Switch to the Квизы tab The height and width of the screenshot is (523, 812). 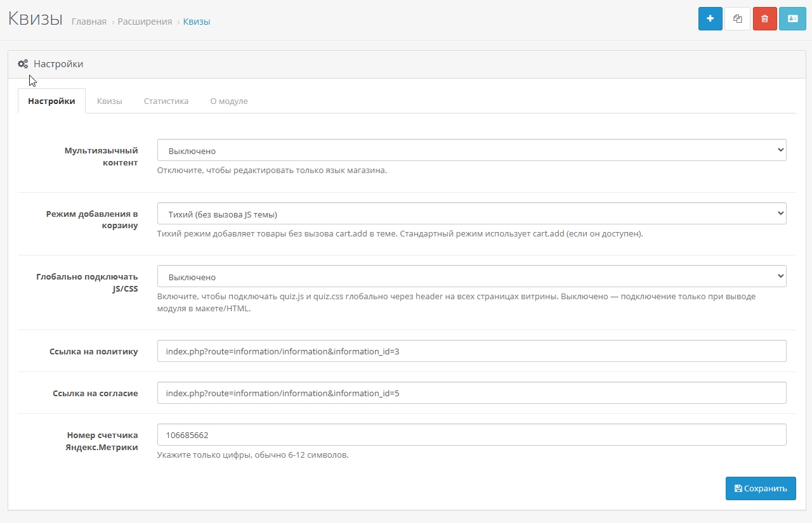pos(109,101)
